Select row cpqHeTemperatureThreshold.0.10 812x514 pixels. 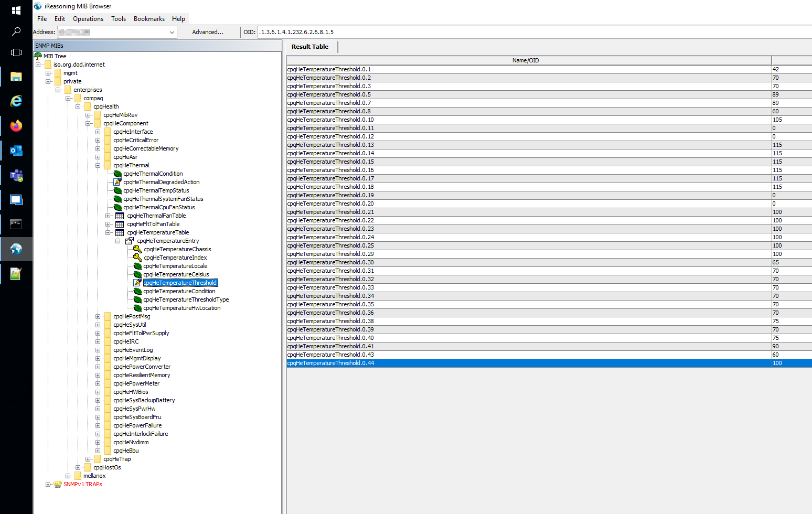pyautogui.click(x=549, y=120)
